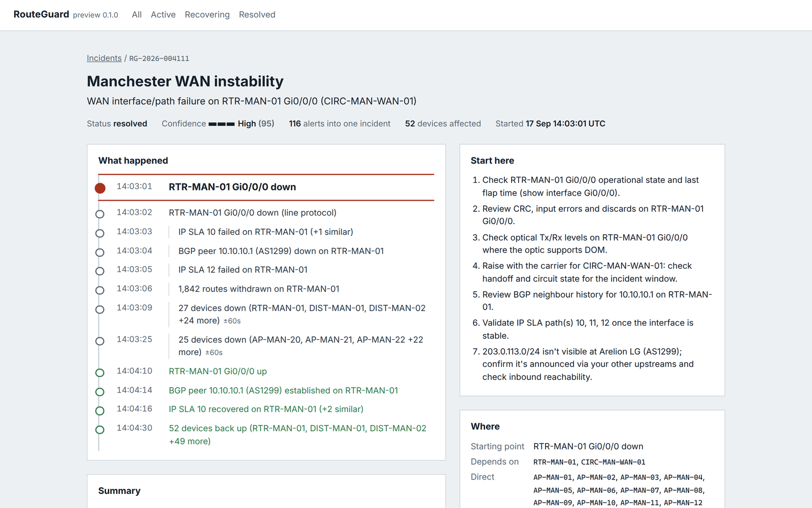
Task: Click the Summary section heading
Action: pos(119,491)
